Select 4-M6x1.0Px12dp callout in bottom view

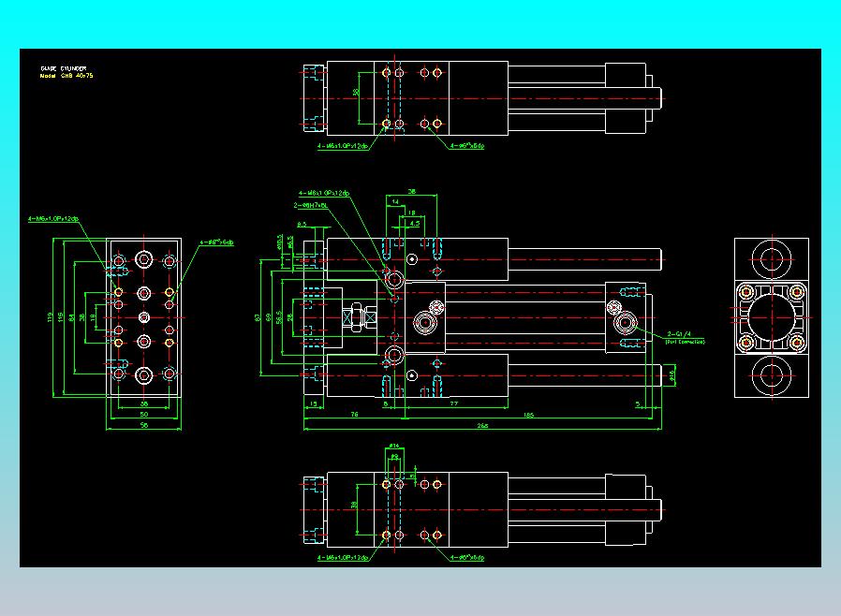[343, 558]
